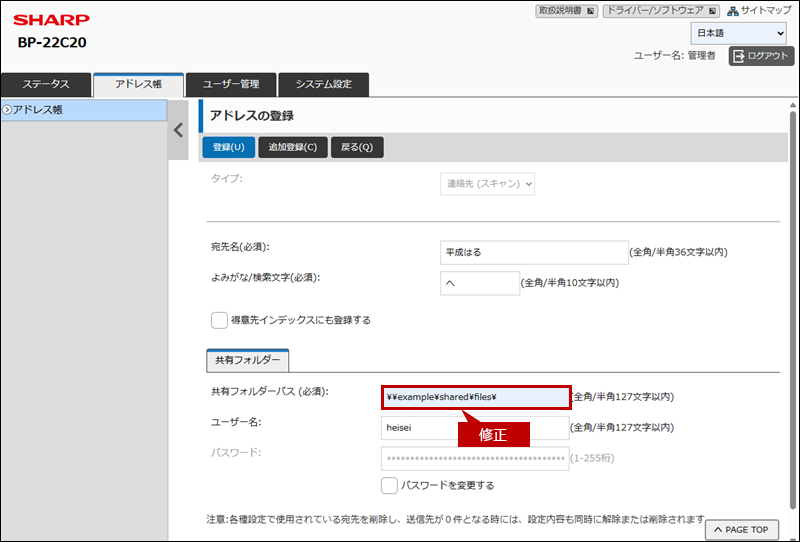
Task: Open the 日本語 language dropdown
Action: pyautogui.click(x=738, y=34)
